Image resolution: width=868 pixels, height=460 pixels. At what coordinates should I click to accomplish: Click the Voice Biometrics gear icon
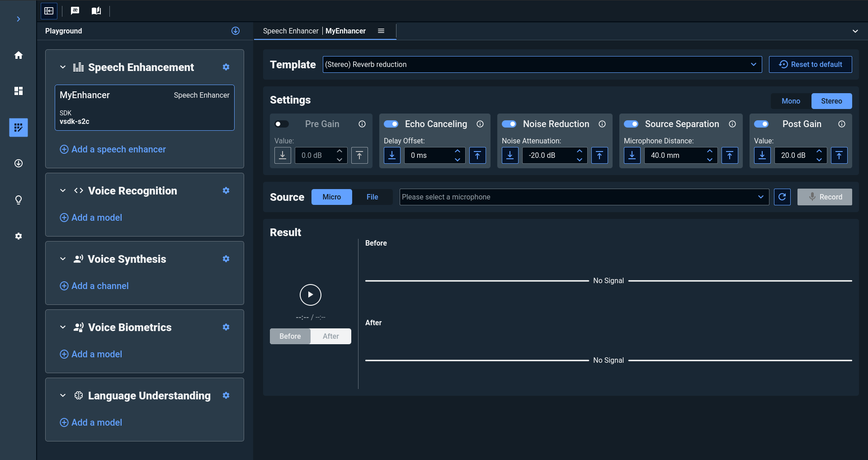tap(226, 327)
